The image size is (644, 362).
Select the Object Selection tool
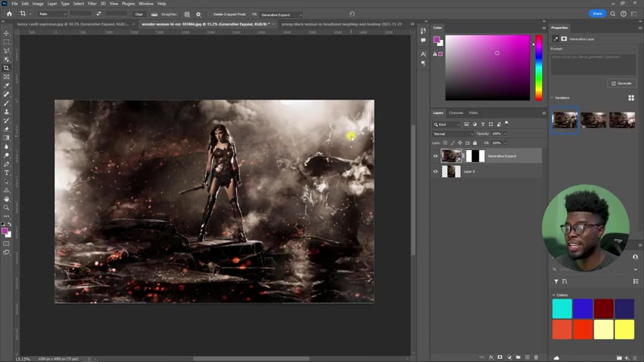pyautogui.click(x=6, y=59)
